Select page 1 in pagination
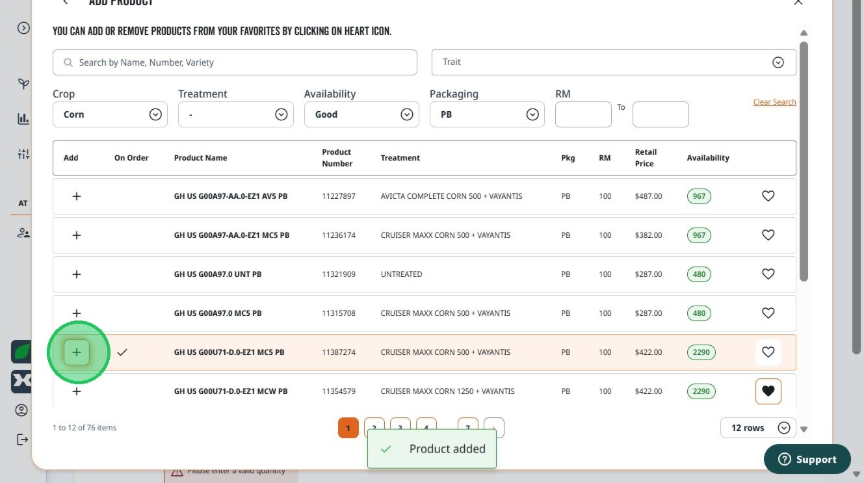 [x=348, y=427]
